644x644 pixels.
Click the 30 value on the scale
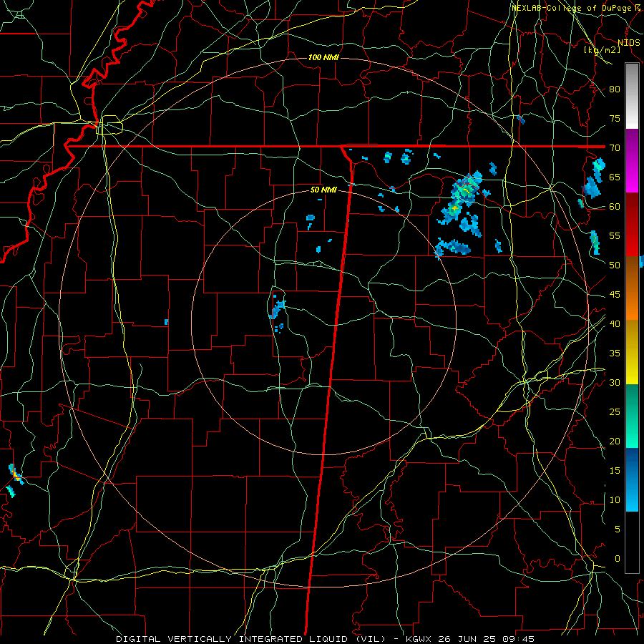(615, 382)
